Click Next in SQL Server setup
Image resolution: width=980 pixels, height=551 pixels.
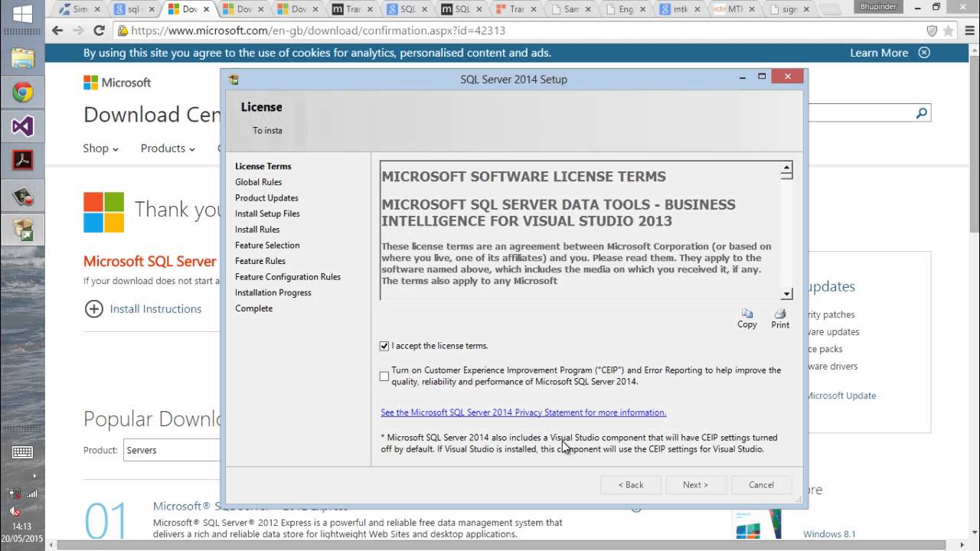(x=695, y=484)
